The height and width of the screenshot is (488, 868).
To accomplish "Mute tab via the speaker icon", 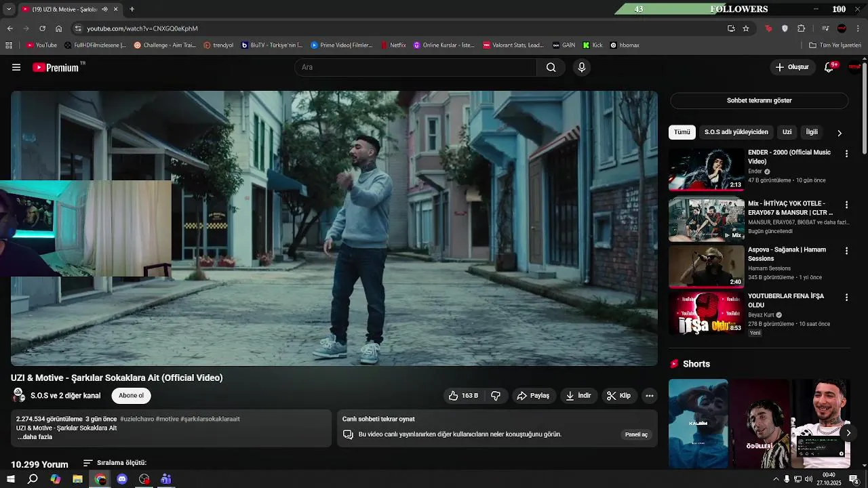I will [104, 9].
